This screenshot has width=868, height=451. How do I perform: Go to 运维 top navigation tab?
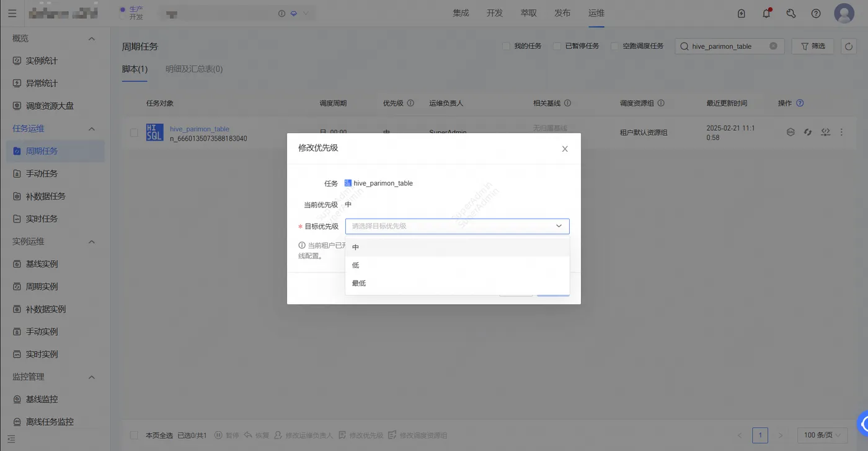[x=596, y=13]
